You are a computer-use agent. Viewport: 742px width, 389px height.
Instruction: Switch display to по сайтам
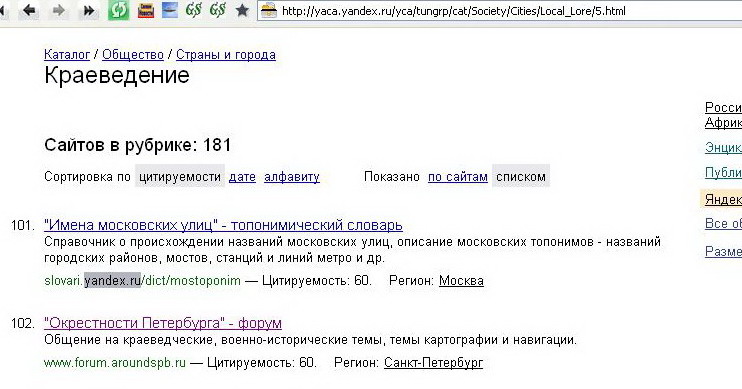(458, 177)
